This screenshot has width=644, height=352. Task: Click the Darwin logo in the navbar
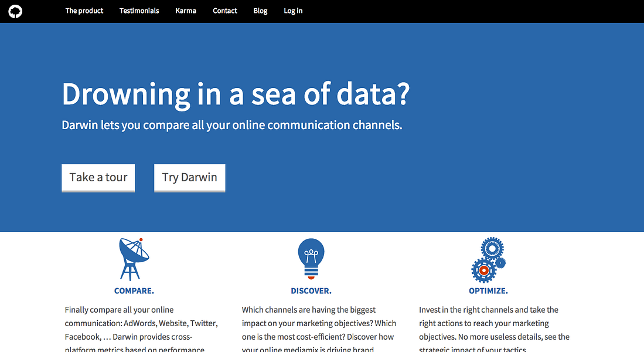coord(15,12)
